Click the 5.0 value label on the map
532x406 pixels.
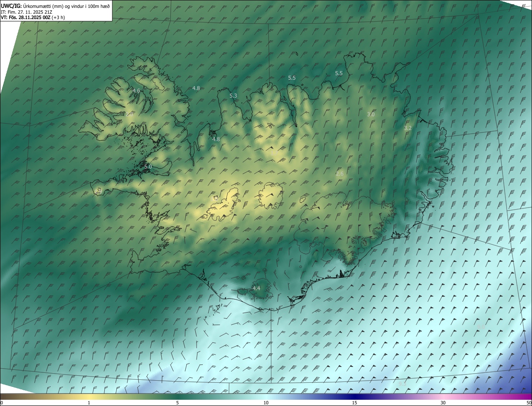click(148, 166)
